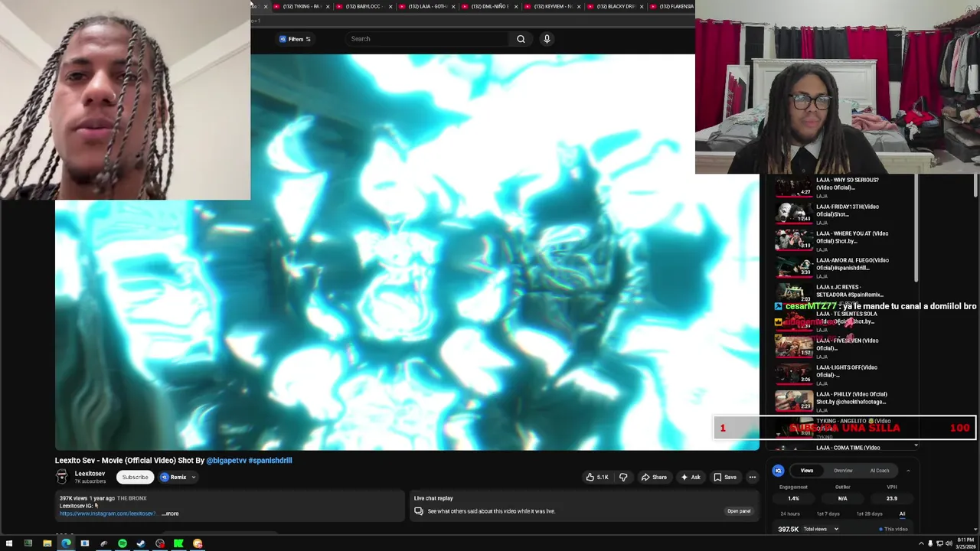Click the VPH 23.9 value
Screen dimensions: 980x551
[x=892, y=498]
